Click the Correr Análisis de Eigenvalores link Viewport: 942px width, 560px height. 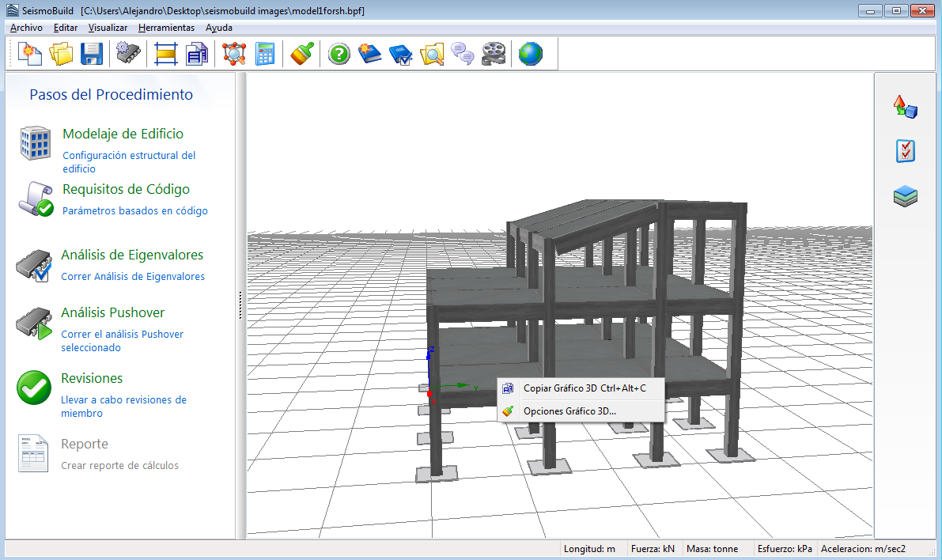[x=133, y=277]
